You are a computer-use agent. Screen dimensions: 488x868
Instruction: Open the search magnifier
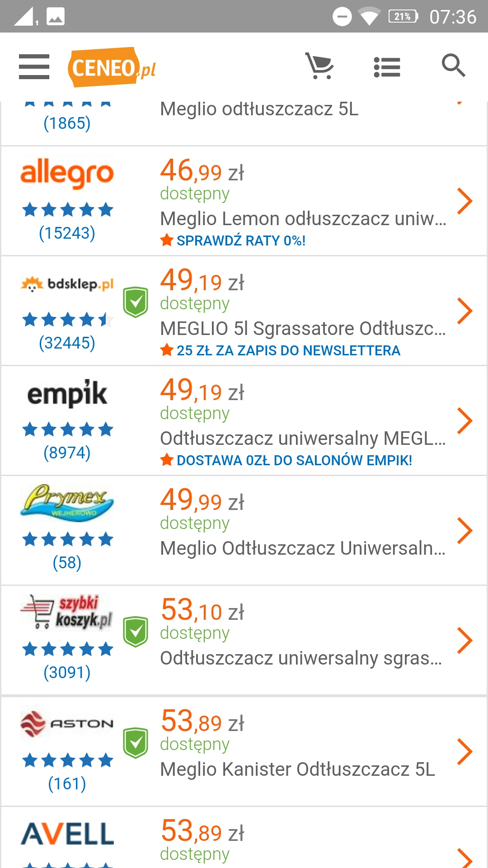click(x=453, y=66)
